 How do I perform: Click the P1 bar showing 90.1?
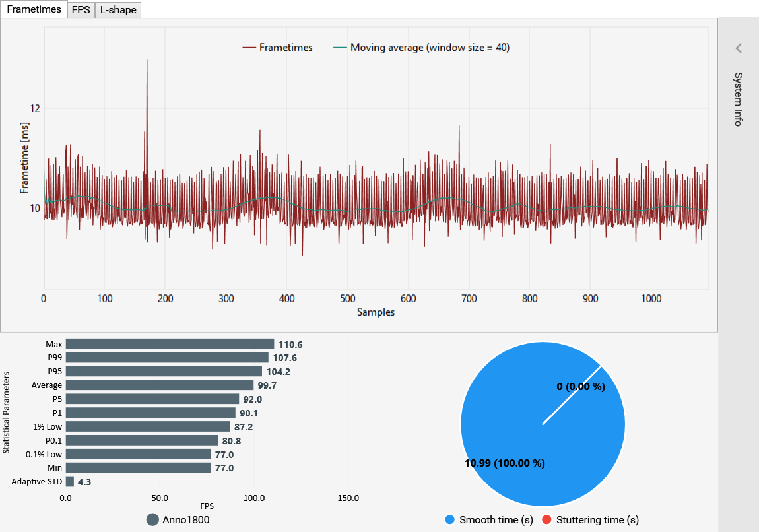coord(150,413)
